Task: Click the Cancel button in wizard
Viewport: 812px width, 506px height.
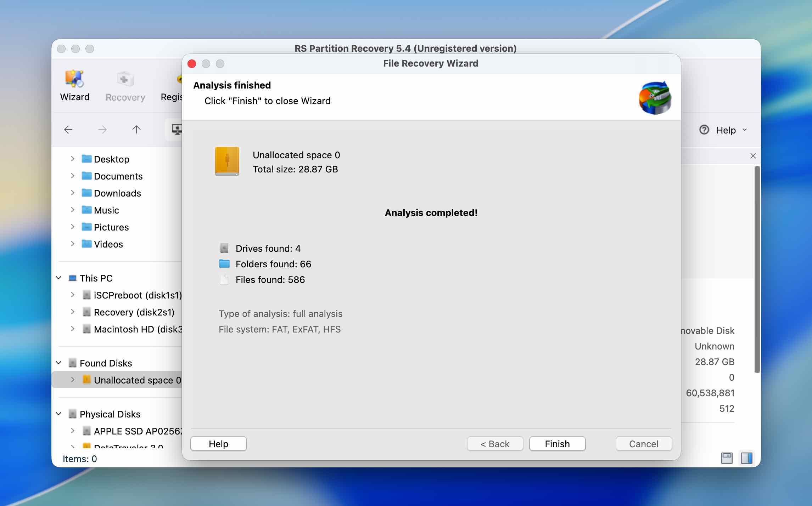Action: (x=644, y=444)
